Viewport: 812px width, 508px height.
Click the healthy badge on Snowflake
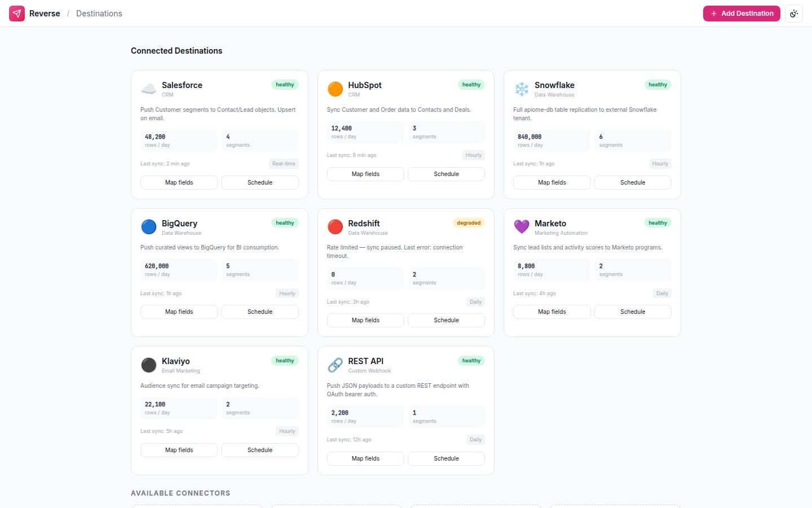[657, 85]
